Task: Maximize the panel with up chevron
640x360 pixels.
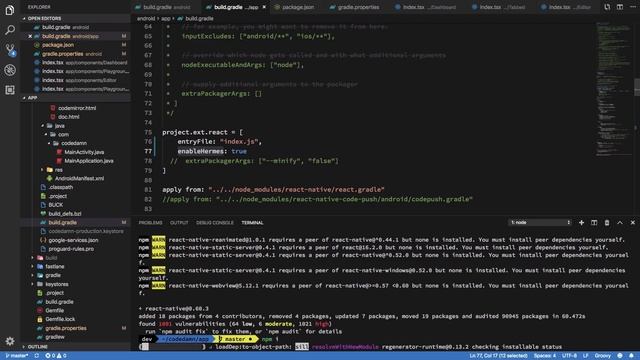Action: (x=620, y=222)
